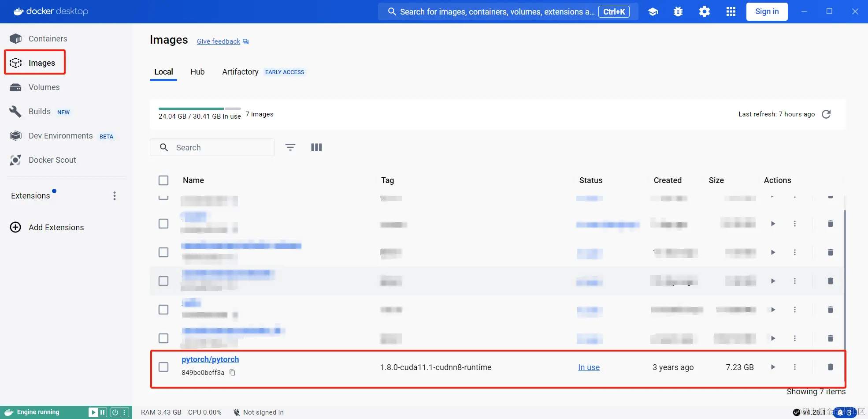The width and height of the screenshot is (868, 419).
Task: Start the Docker engine with play button
Action: coord(93,412)
